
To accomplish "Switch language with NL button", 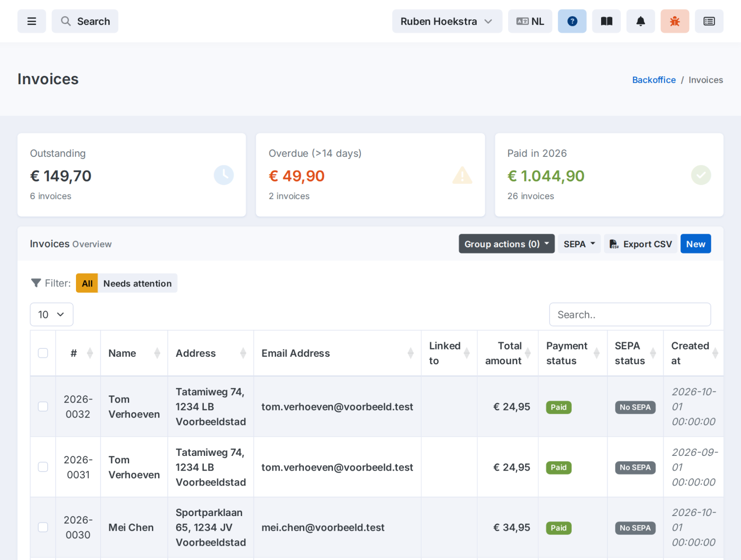I will pos(530,21).
